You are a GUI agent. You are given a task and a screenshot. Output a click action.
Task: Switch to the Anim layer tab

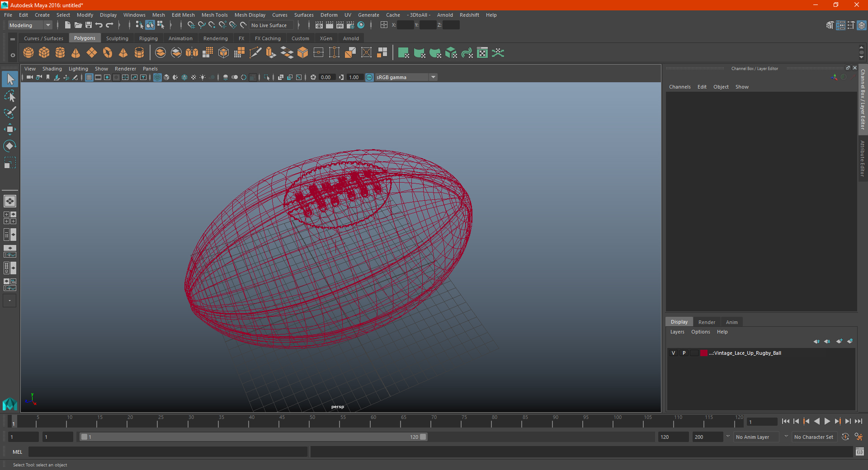[x=731, y=322]
